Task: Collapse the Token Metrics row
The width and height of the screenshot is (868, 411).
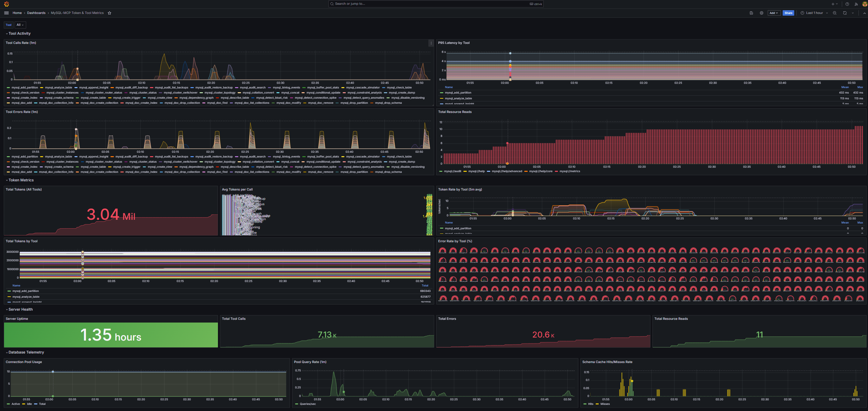Action: pos(20,180)
